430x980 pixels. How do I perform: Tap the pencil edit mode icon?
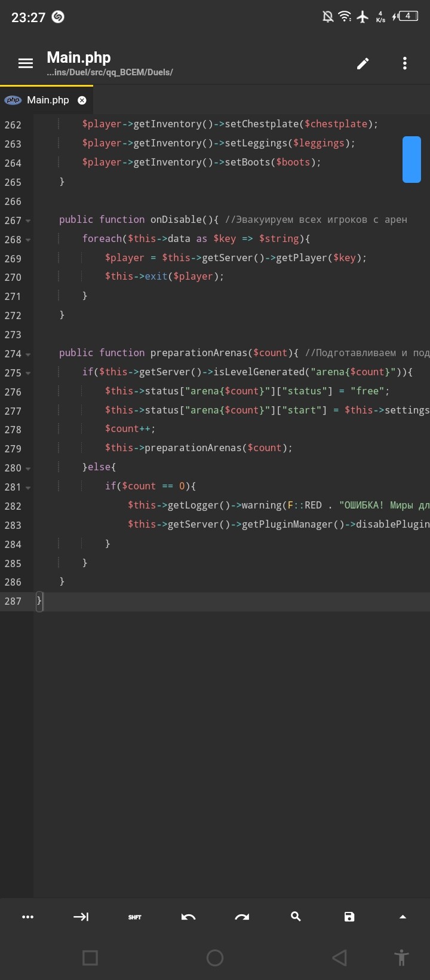(x=363, y=63)
